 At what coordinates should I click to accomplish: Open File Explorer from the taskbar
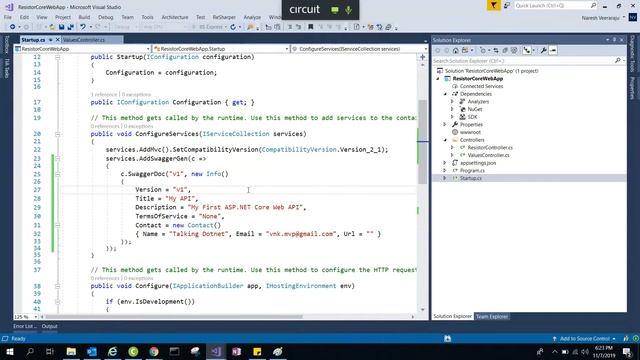(71, 351)
